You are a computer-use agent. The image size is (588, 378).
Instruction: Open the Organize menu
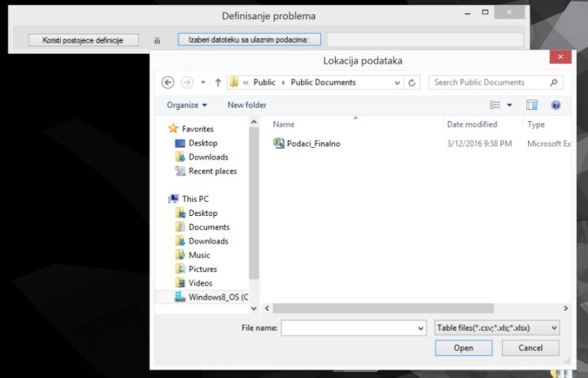(187, 105)
